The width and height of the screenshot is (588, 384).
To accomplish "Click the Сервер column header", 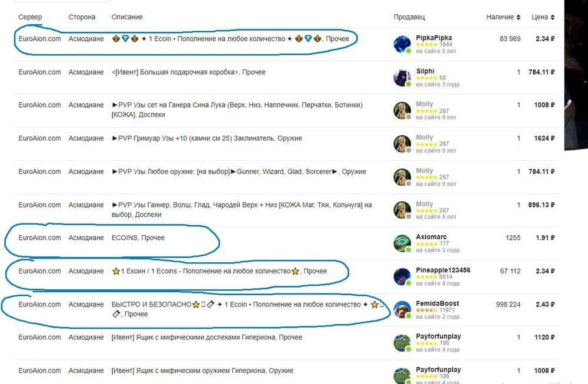I will coord(30,17).
